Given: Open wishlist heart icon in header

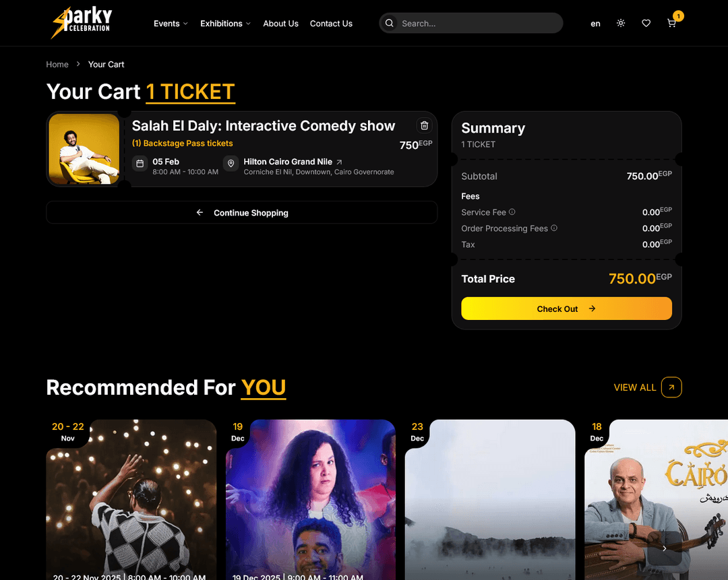Looking at the screenshot, I should click(x=646, y=23).
